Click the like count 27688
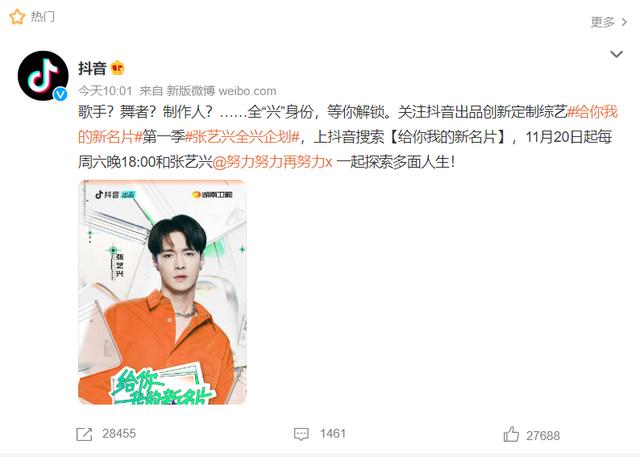 [x=543, y=436]
